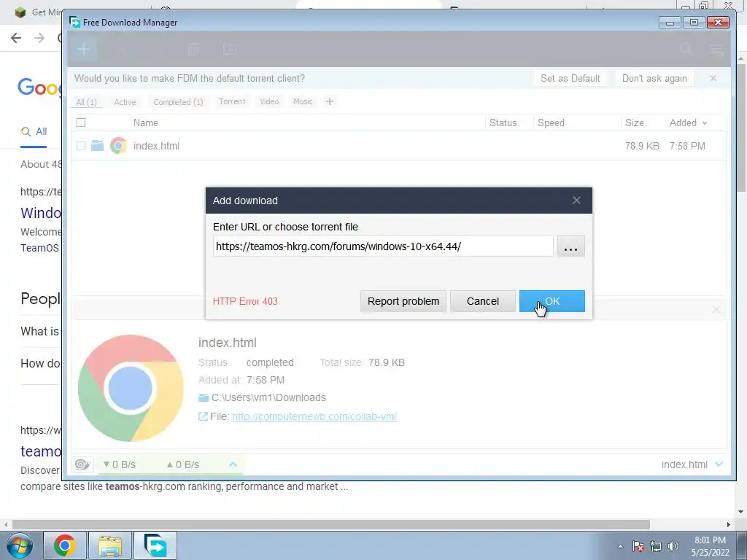Open folder icon for index.html row
747x560 pixels.
tap(97, 145)
